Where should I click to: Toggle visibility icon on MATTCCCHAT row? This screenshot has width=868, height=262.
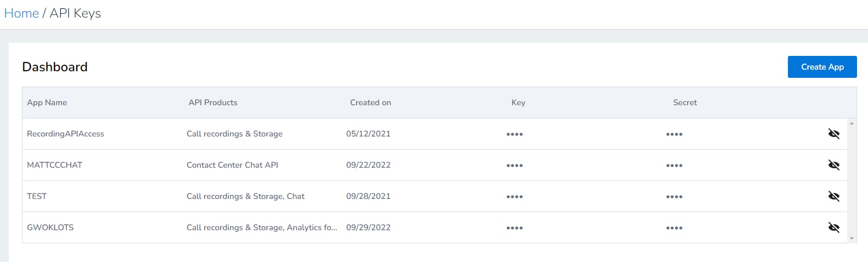click(833, 165)
